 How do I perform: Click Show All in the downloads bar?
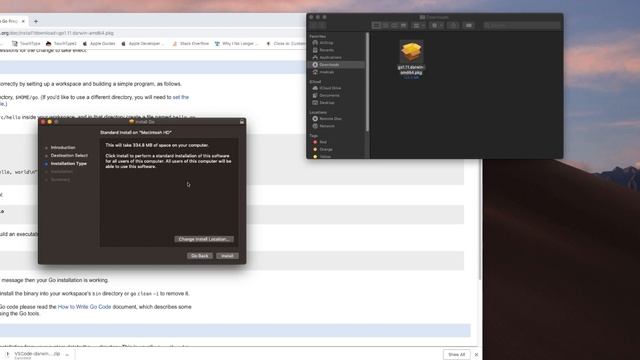click(x=456, y=354)
